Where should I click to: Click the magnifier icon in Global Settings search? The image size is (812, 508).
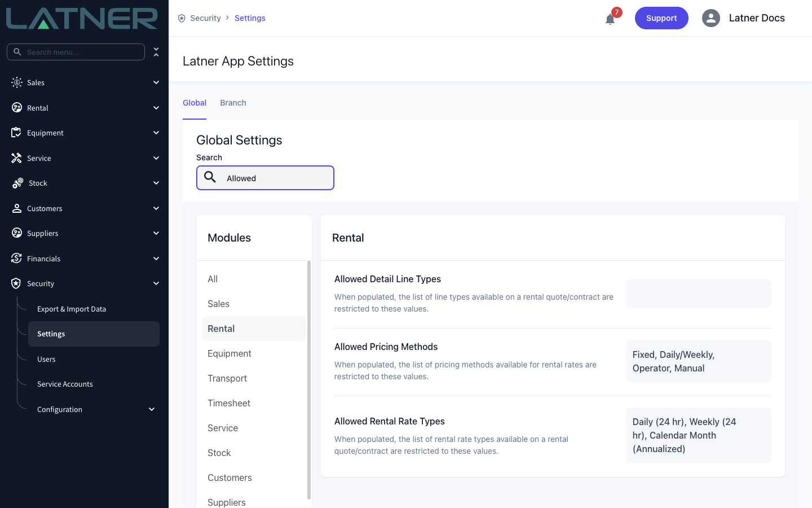coord(210,177)
